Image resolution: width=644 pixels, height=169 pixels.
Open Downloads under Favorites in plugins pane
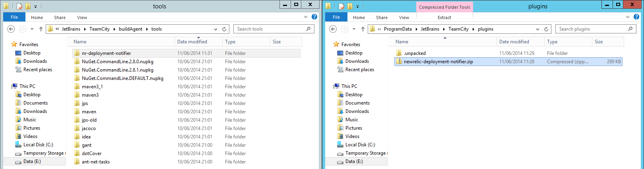[x=357, y=61]
